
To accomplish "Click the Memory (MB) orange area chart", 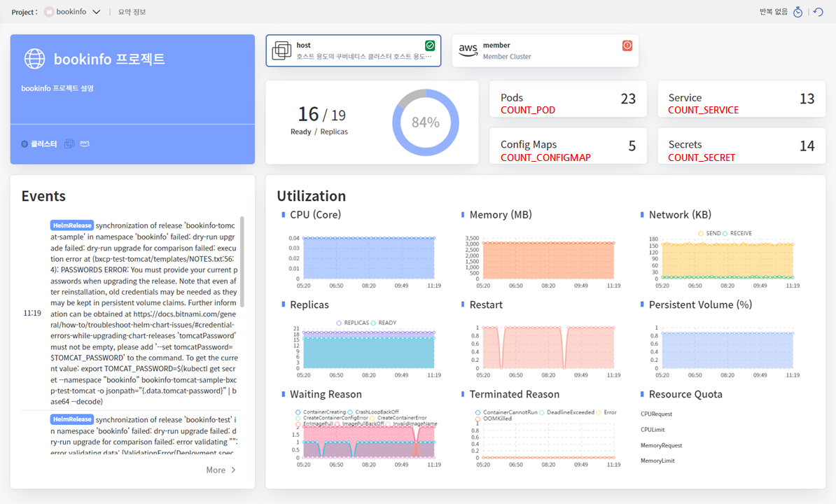I will click(548, 260).
